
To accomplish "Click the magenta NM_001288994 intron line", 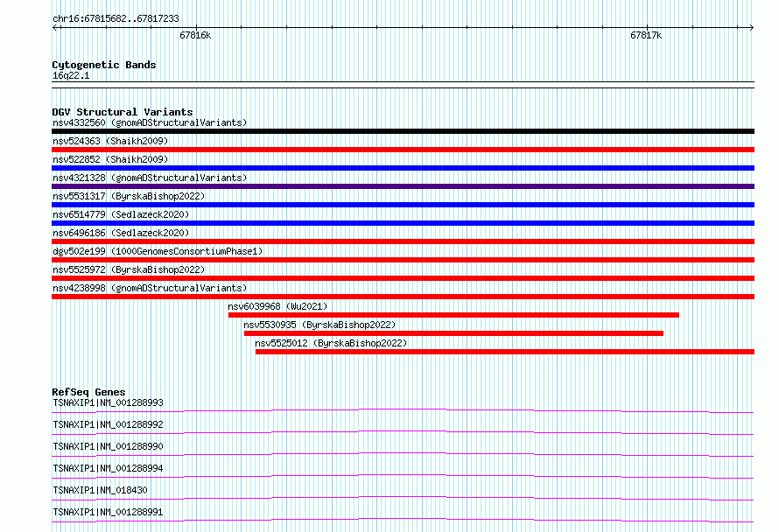I will click(x=403, y=476).
